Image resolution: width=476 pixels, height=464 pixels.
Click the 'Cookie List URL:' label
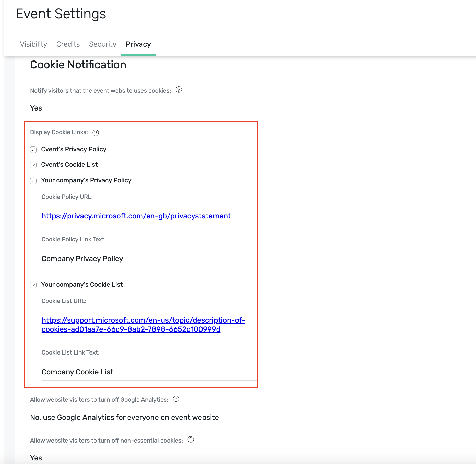pos(64,301)
